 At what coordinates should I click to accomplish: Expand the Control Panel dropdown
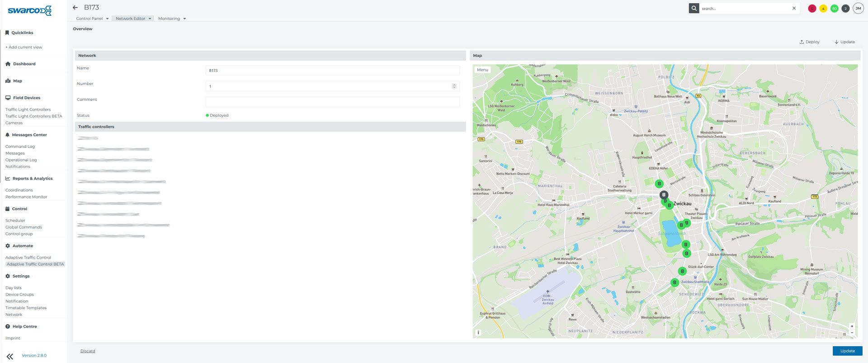[x=92, y=19]
